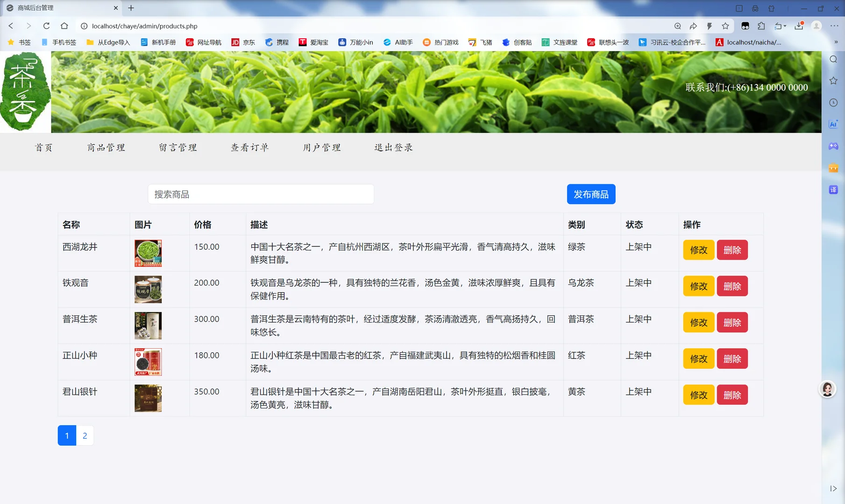The width and height of the screenshot is (845, 504).
Task: Open the 京东 bookmark icon
Action: pos(235,42)
